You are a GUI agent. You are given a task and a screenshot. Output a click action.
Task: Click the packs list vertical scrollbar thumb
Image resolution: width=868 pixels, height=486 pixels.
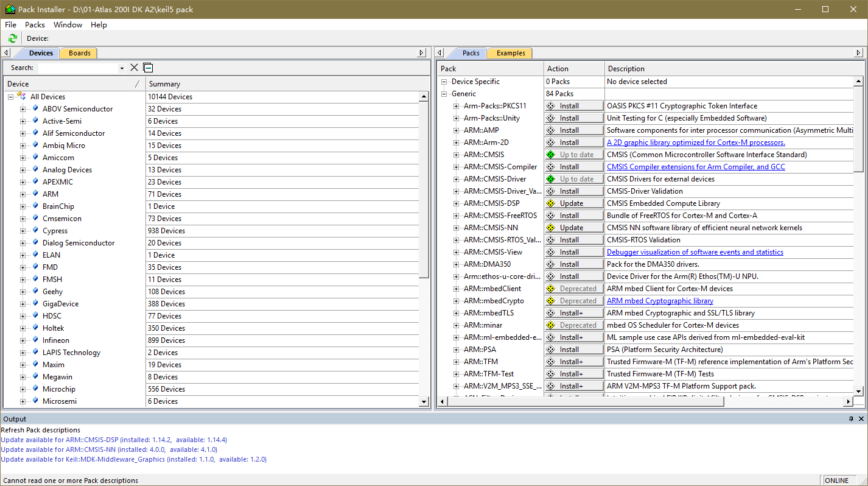tap(858, 129)
